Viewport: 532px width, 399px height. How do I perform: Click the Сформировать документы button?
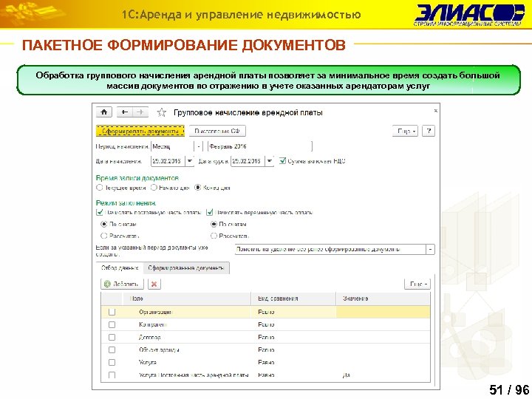pos(140,131)
